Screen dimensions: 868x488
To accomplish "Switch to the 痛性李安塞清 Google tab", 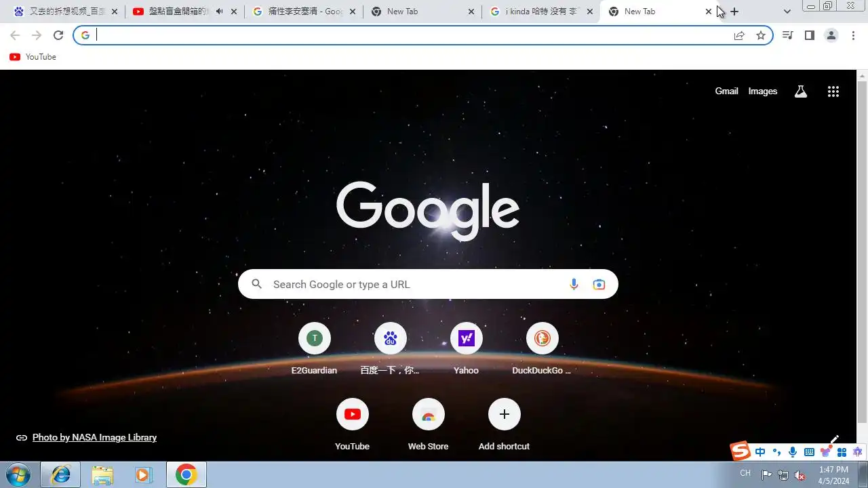I will [x=304, y=12].
